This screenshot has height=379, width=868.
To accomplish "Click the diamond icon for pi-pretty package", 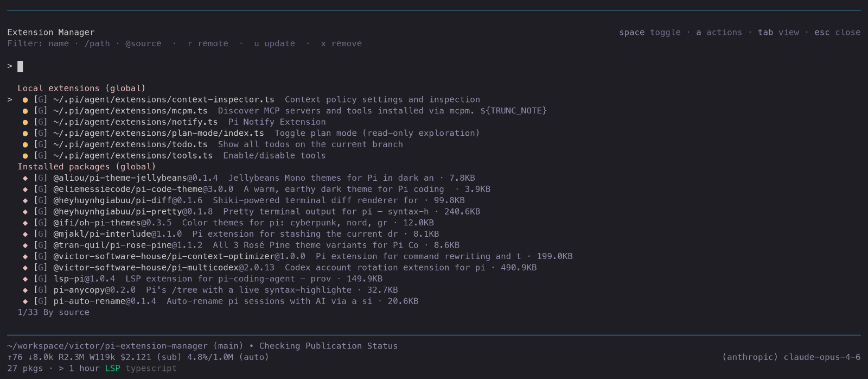I will [x=25, y=212].
